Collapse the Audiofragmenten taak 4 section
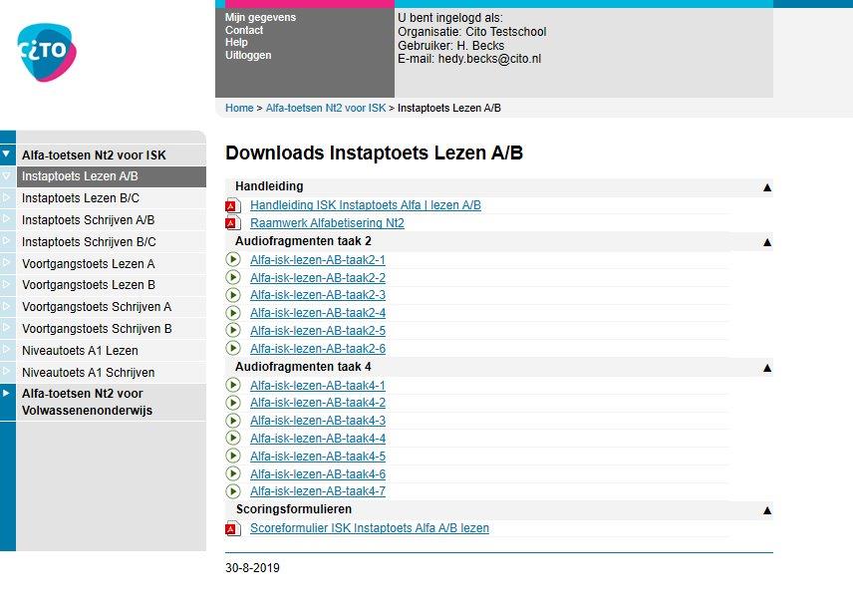The width and height of the screenshot is (853, 616). 766,367
